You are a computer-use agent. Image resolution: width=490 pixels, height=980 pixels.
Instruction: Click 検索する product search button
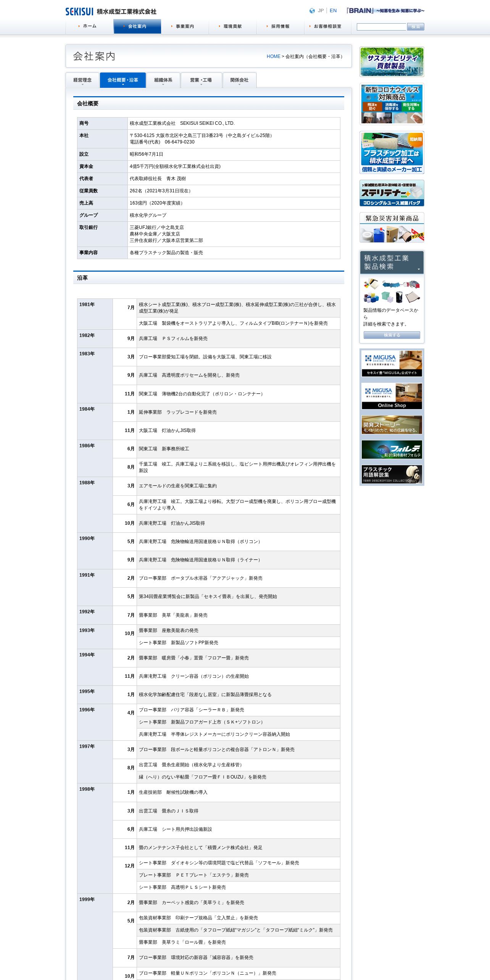(x=392, y=335)
